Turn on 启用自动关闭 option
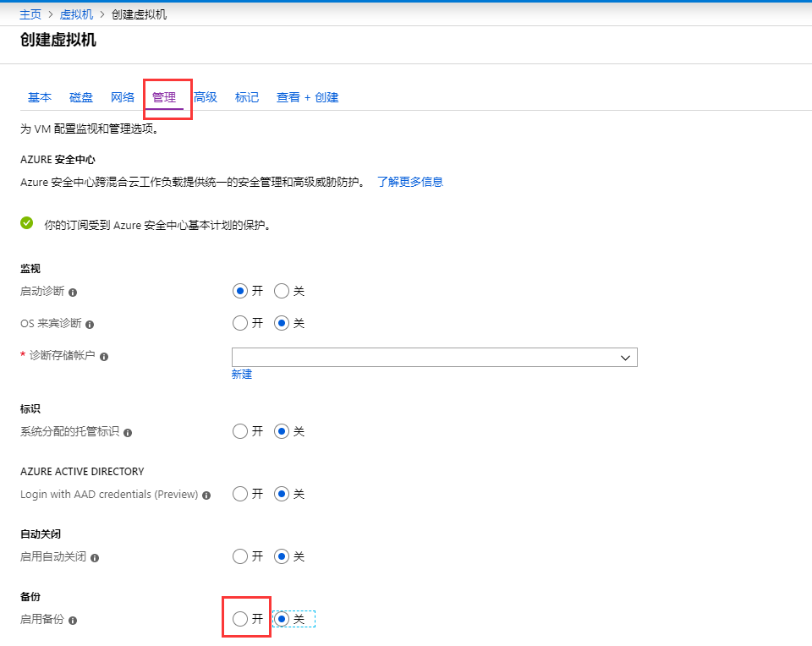812x646 pixels. click(240, 556)
